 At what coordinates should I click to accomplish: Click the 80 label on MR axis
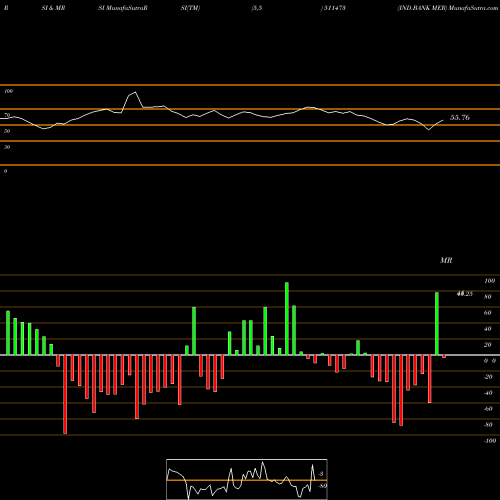(x=488, y=297)
